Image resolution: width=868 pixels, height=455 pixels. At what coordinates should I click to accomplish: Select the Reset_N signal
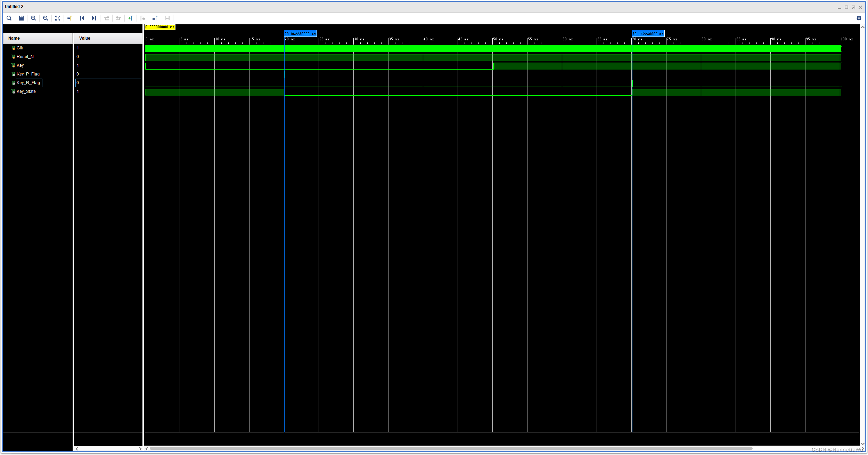coord(25,57)
